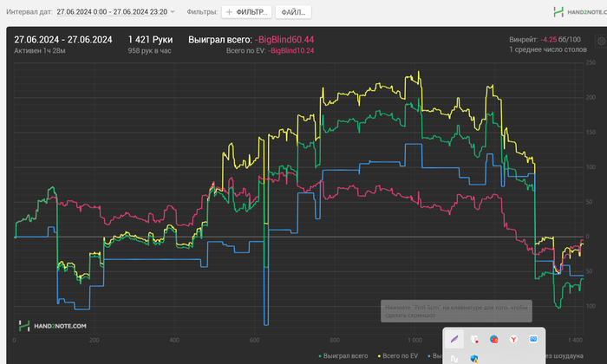Toggle the blue legend series beside 'Всего по EV'

pos(434,356)
